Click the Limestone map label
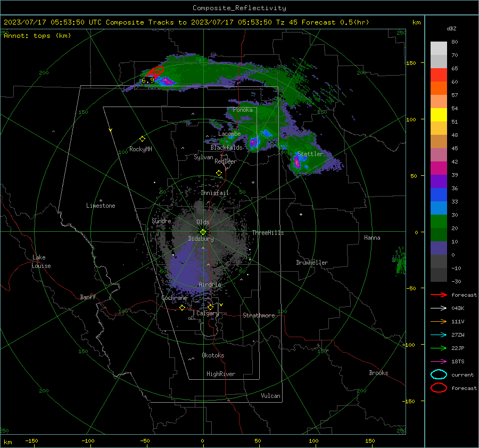This screenshot has width=479, height=448. 101,206
